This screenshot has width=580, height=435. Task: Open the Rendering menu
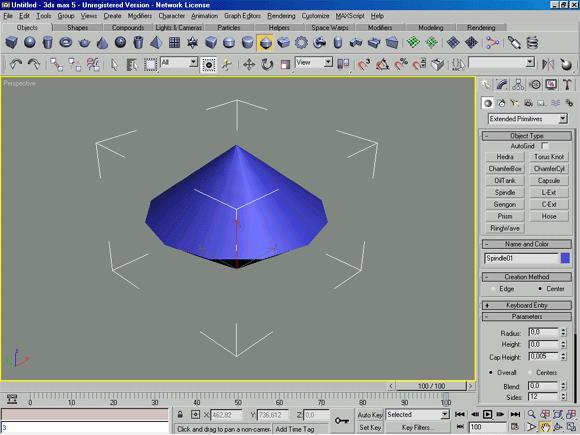point(281,16)
